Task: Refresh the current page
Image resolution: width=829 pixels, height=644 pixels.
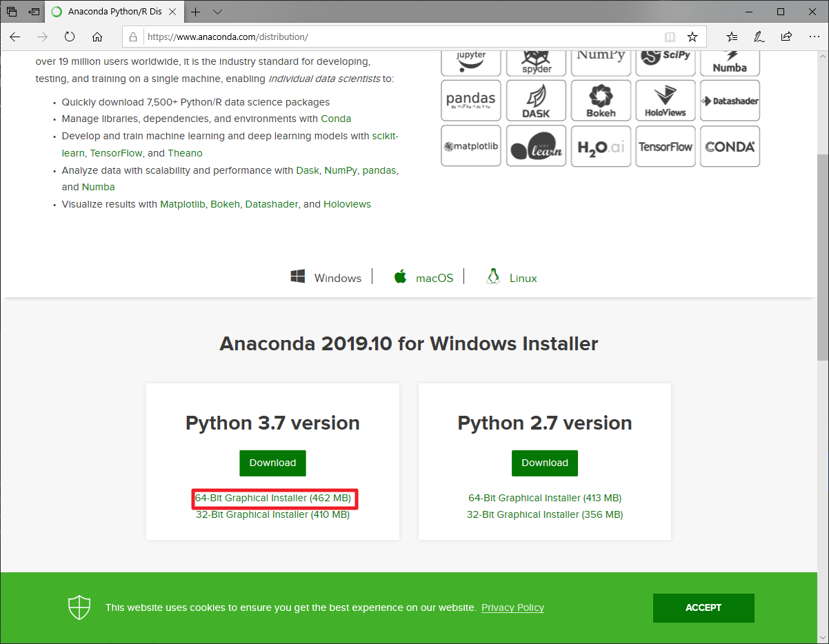Action: 70,37
